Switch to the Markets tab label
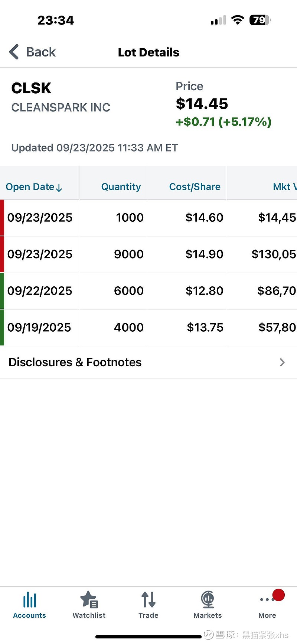This screenshot has width=297, height=644. coord(208,615)
